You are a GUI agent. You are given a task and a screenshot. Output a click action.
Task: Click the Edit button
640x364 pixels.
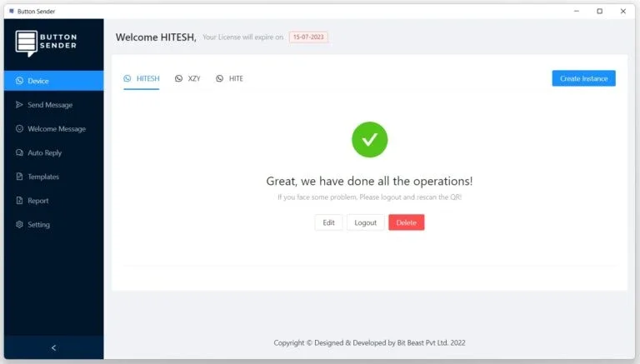pos(328,222)
